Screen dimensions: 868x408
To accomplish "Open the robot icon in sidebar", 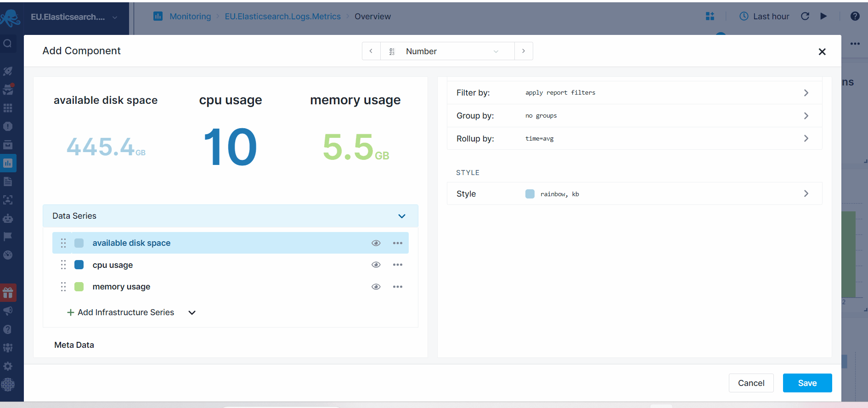I will [x=8, y=218].
